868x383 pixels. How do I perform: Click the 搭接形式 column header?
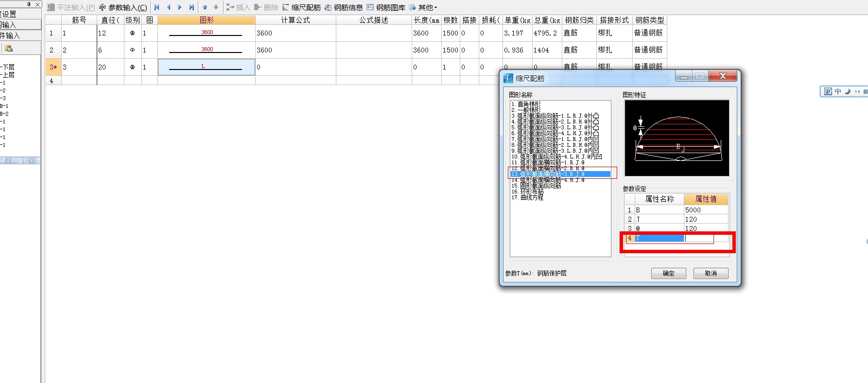614,20
